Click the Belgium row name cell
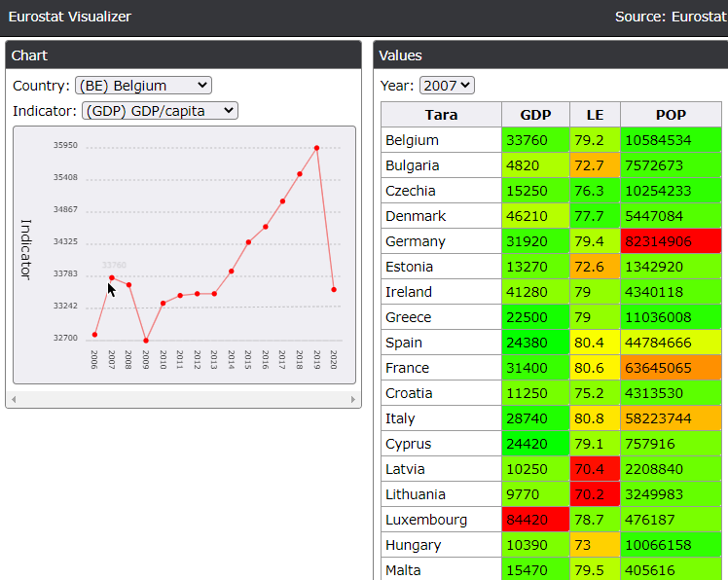Screen dimensions: 728x580 pyautogui.click(x=441, y=140)
